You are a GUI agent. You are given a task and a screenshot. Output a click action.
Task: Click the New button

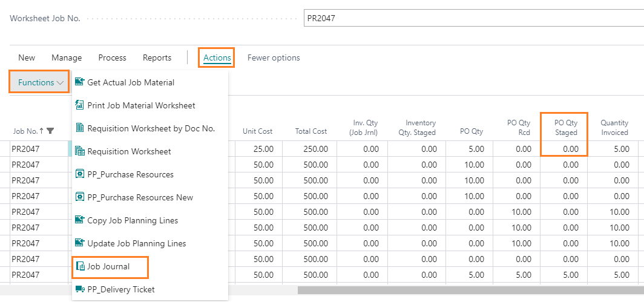click(27, 58)
